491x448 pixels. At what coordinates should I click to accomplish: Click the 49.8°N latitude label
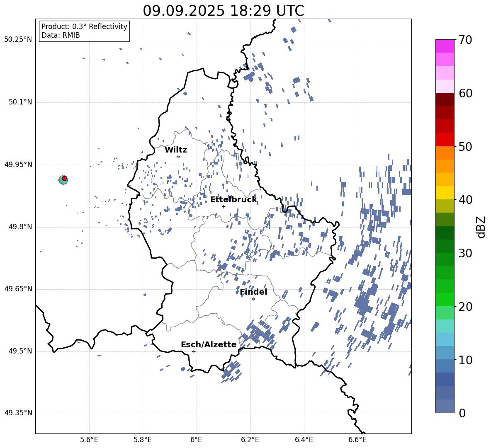pyautogui.click(x=20, y=227)
